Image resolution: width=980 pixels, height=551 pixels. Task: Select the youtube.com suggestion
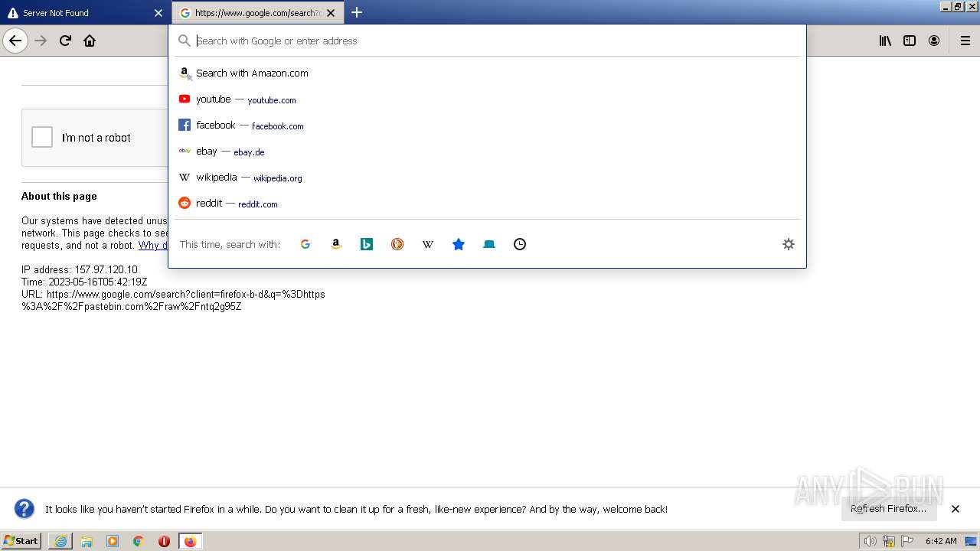487,99
